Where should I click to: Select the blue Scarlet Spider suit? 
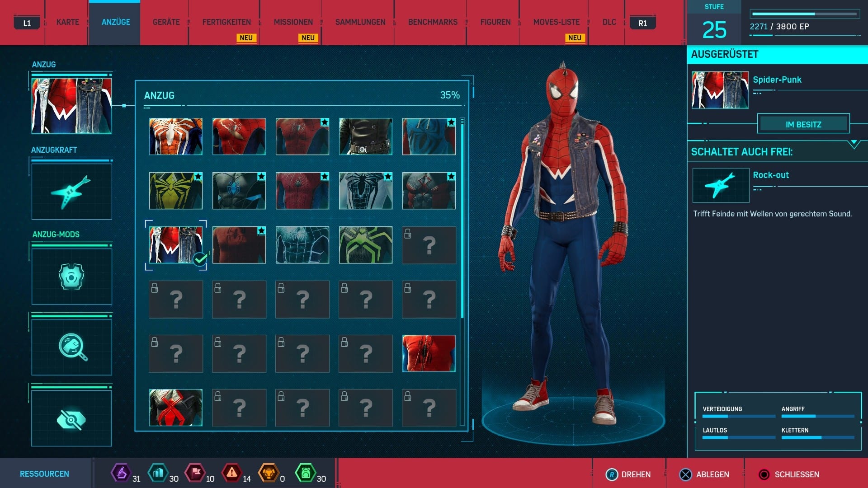tap(429, 136)
